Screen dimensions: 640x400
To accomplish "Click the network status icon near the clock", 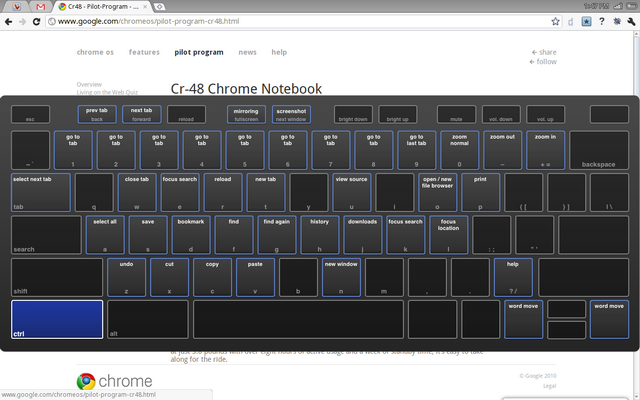I will click(618, 6).
